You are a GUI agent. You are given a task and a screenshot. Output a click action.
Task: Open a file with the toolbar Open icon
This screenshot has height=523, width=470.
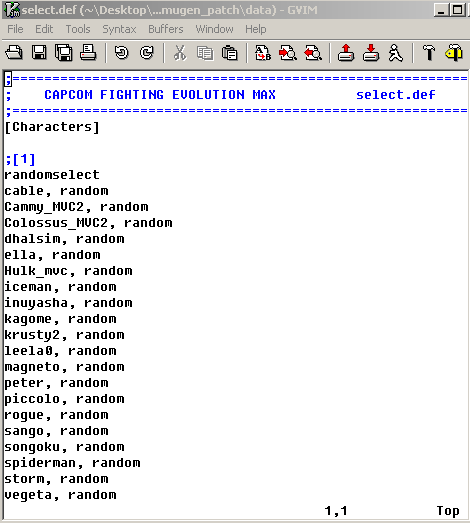(x=14, y=53)
